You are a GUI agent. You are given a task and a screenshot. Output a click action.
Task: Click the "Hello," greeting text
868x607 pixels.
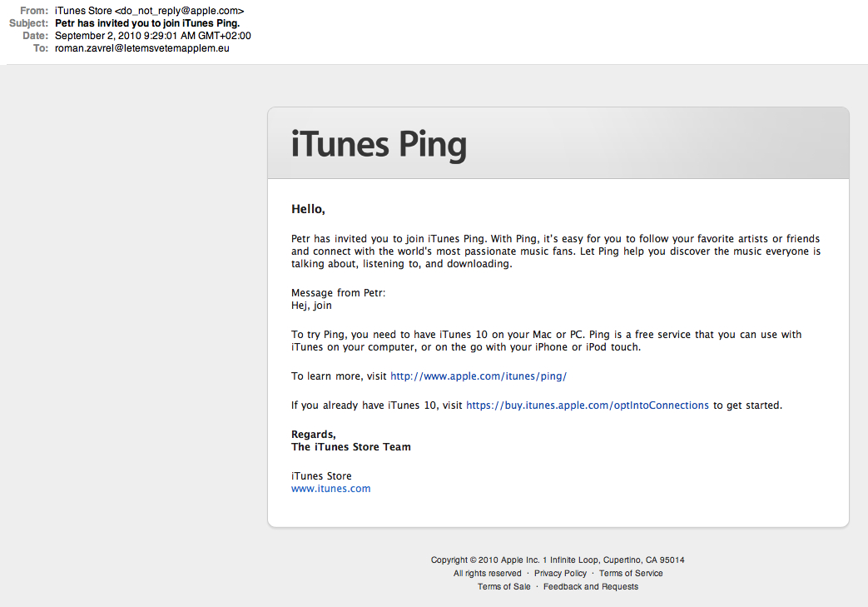[308, 209]
